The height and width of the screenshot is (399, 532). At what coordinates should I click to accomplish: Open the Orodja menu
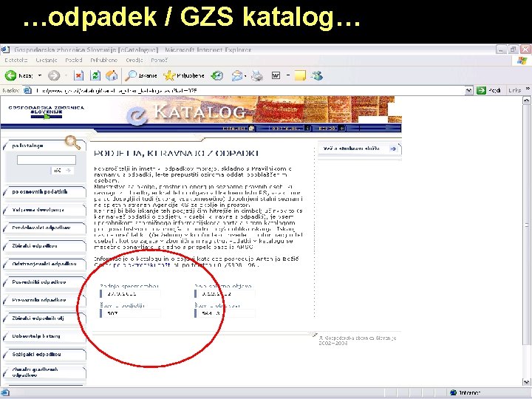(134, 60)
